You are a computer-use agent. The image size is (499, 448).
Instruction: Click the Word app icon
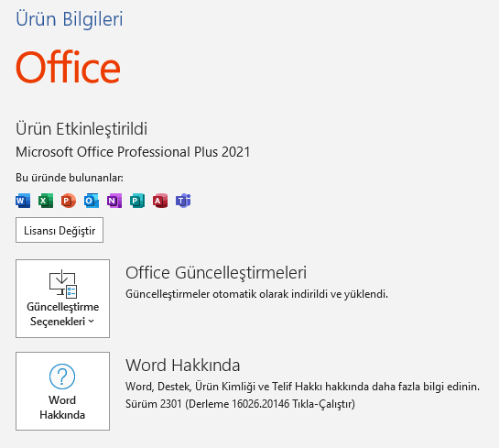pos(23,201)
